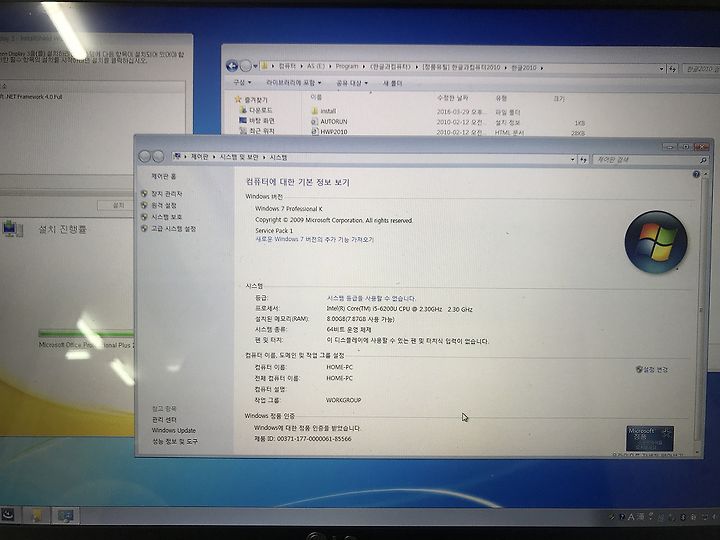Click control panel icon in System address bar
Viewport: 720px width, 540px height.
[x=177, y=157]
